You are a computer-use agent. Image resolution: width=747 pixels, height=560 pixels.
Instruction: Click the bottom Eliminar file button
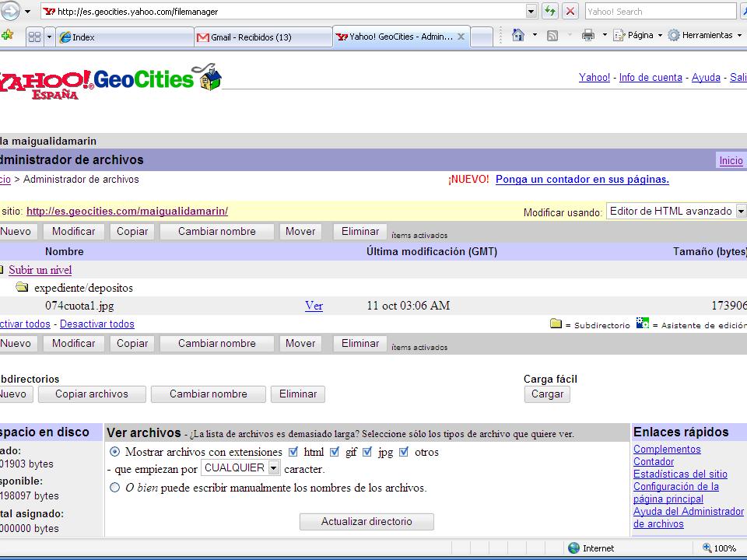[x=360, y=343]
